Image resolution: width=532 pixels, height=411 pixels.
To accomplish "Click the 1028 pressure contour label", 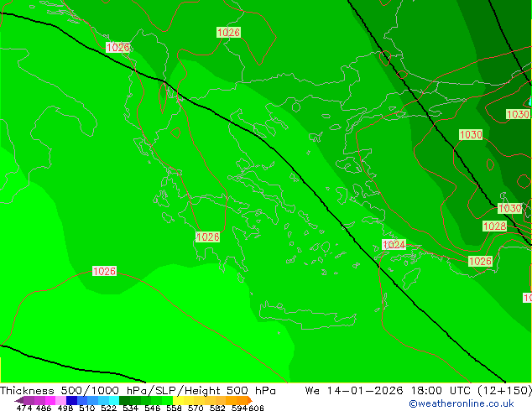I will [494, 226].
